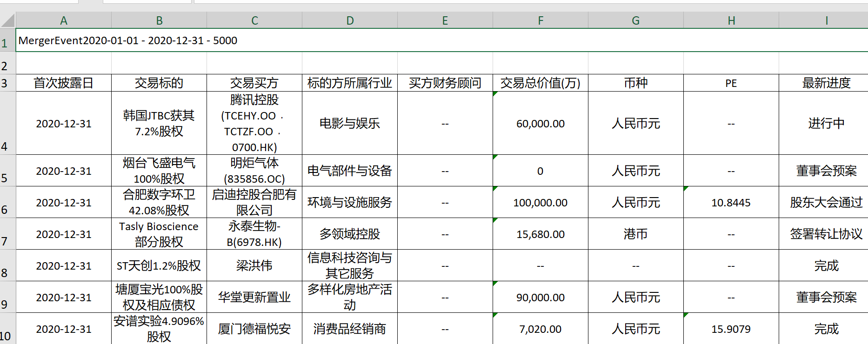Click the 标的方所属行业 header cell
Viewport: 868px width, 344px height.
pyautogui.click(x=350, y=83)
